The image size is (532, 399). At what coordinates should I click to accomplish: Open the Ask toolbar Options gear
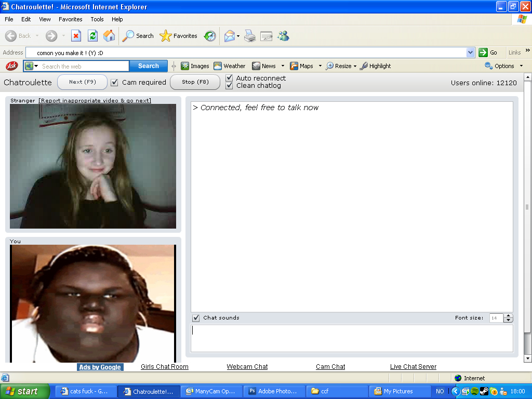coord(499,66)
